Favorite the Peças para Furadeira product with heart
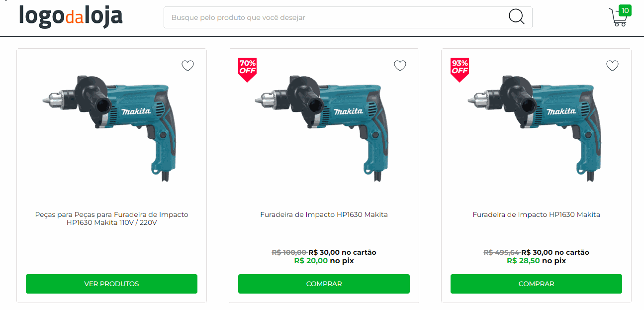Screen dimensions: 644x310 click(x=187, y=66)
